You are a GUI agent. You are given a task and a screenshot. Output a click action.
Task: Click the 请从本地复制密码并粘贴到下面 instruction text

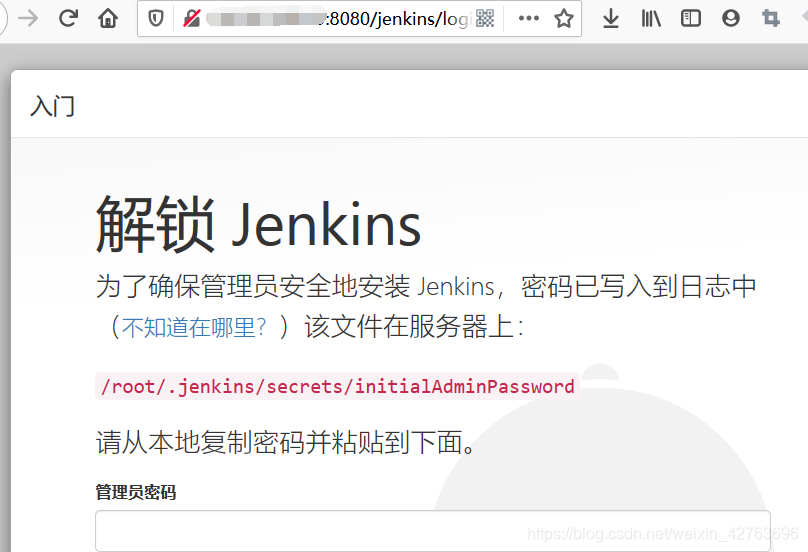point(285,442)
